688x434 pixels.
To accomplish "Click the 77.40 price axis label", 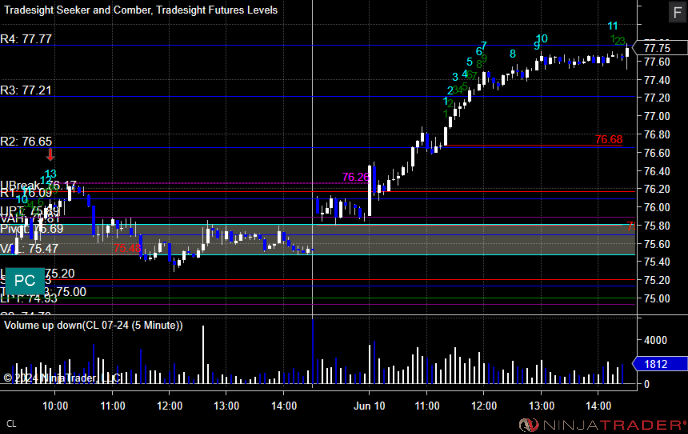I will pos(657,80).
